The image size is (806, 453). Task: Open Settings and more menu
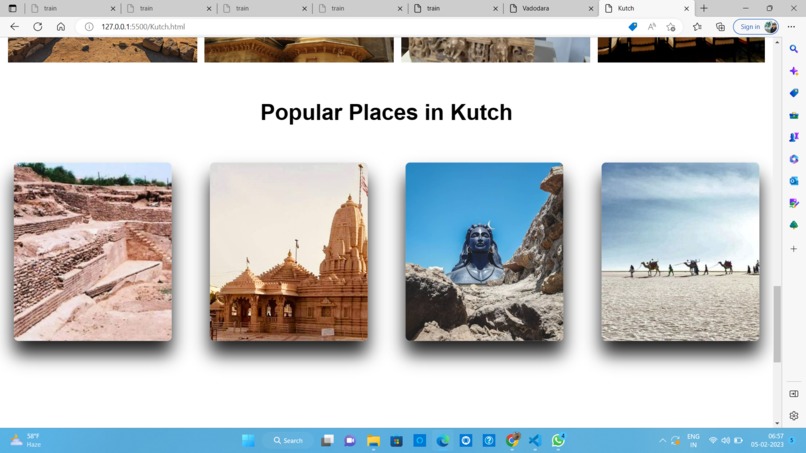[791, 27]
